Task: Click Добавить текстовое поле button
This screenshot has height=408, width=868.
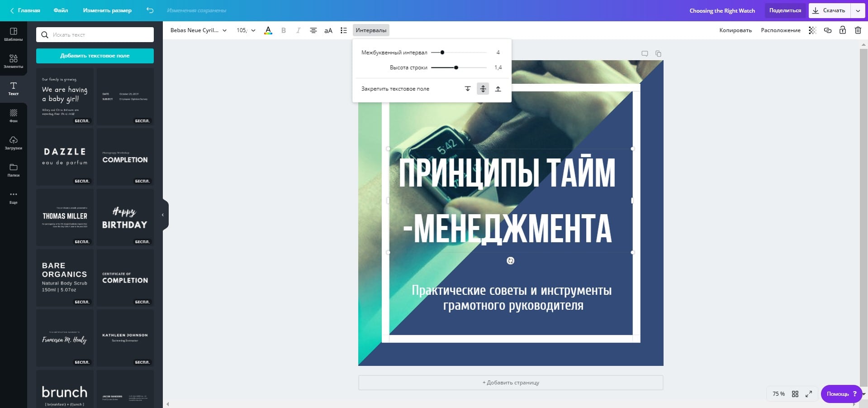Action: tap(95, 56)
